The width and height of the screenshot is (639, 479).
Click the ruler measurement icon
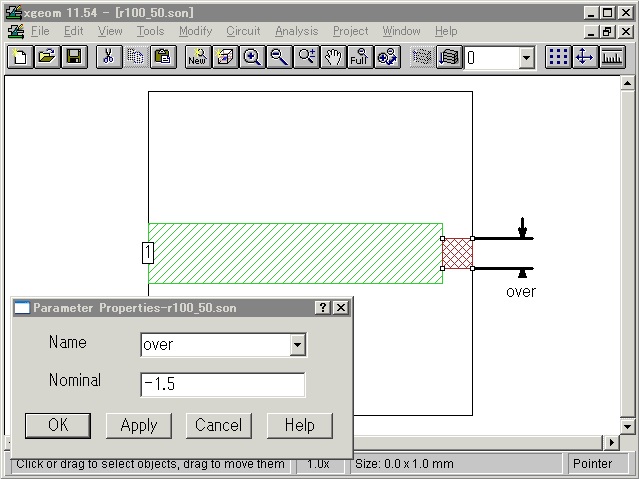pyautogui.click(x=612, y=57)
